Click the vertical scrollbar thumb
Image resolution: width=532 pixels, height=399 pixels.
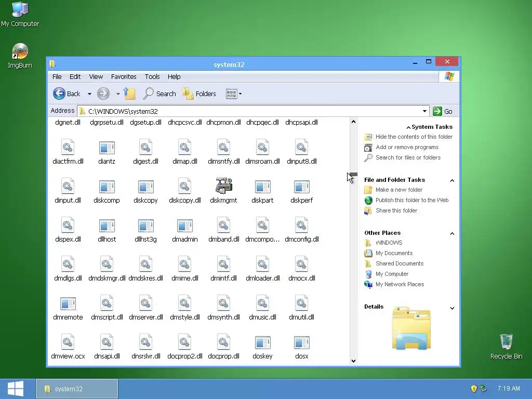353,175
